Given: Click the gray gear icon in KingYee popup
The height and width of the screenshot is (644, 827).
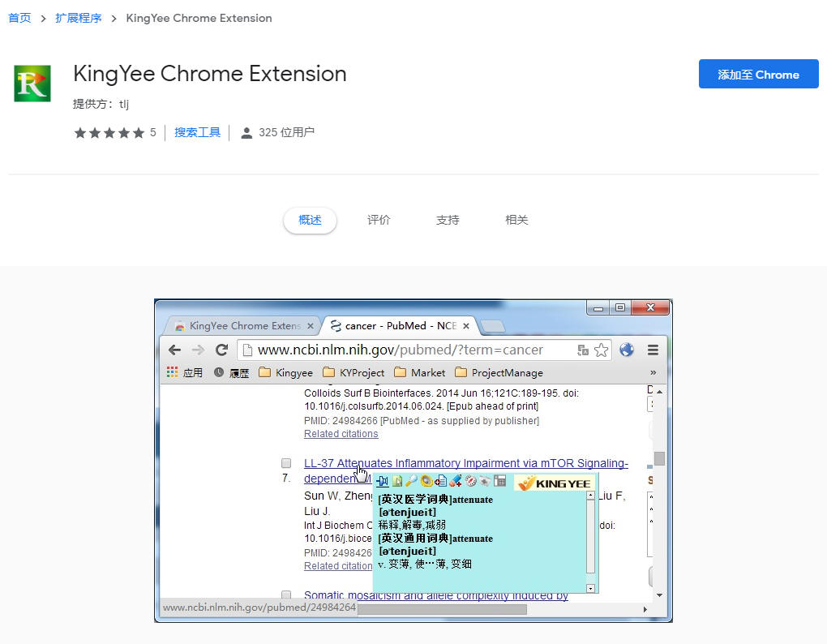Looking at the screenshot, I should (x=485, y=480).
